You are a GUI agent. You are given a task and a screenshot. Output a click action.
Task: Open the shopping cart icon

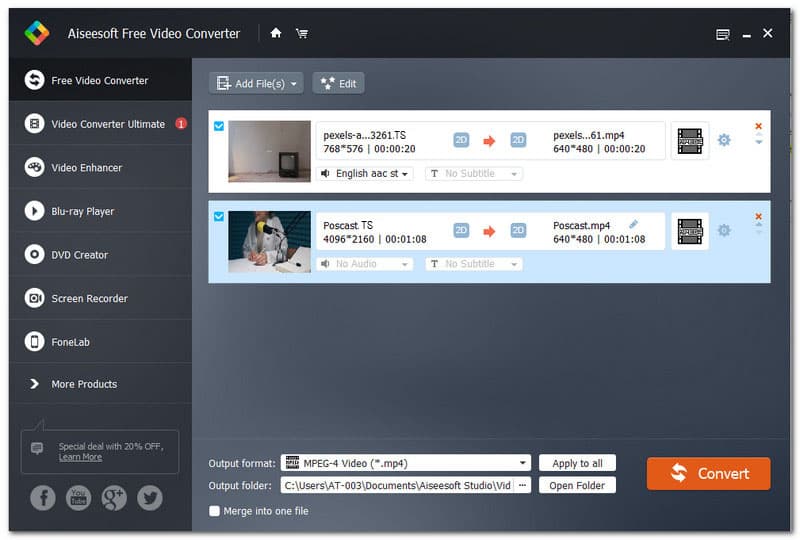(x=301, y=33)
